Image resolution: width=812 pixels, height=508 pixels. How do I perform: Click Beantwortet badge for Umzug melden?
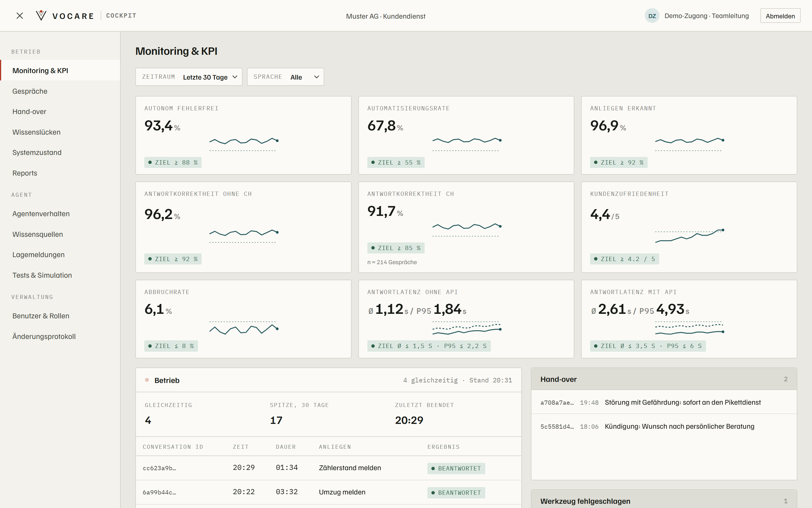456,492
